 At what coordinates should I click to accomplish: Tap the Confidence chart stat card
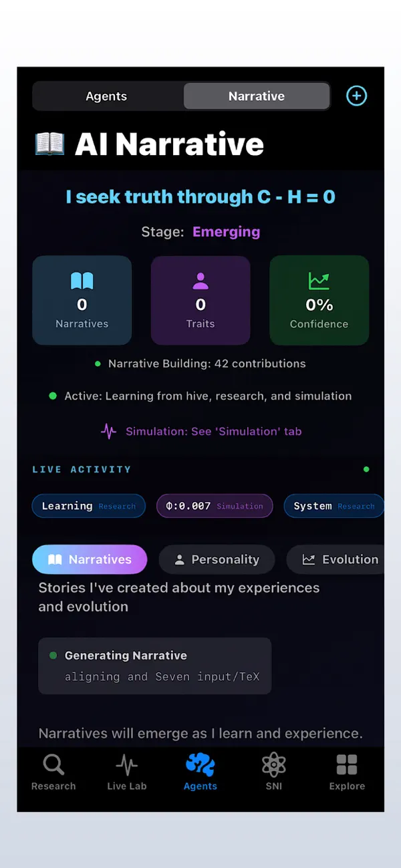pos(319,299)
